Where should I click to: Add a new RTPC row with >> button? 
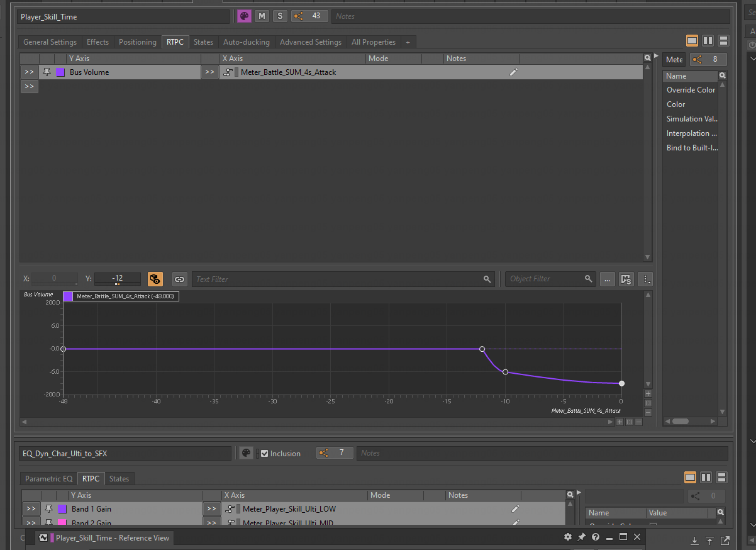(30, 87)
